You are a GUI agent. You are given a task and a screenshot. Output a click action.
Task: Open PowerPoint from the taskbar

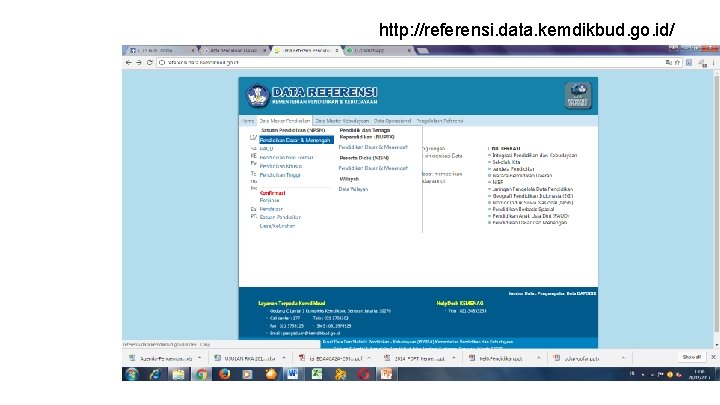click(x=387, y=374)
